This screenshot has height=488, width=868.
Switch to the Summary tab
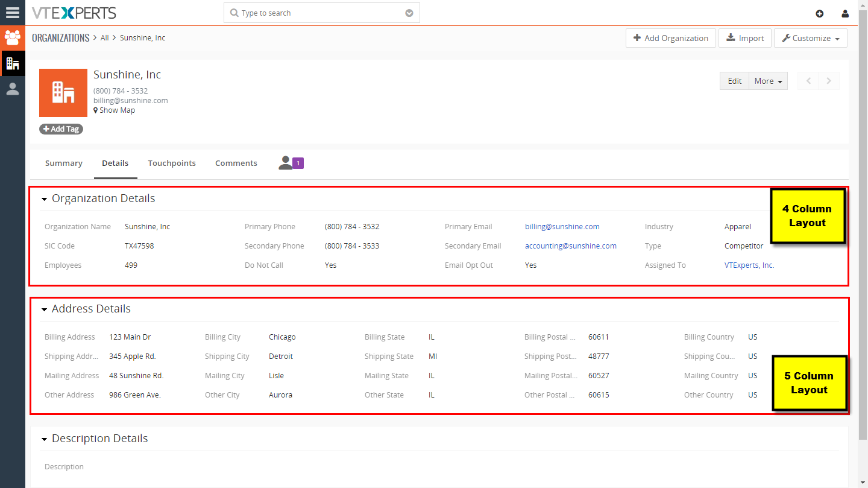click(x=64, y=163)
